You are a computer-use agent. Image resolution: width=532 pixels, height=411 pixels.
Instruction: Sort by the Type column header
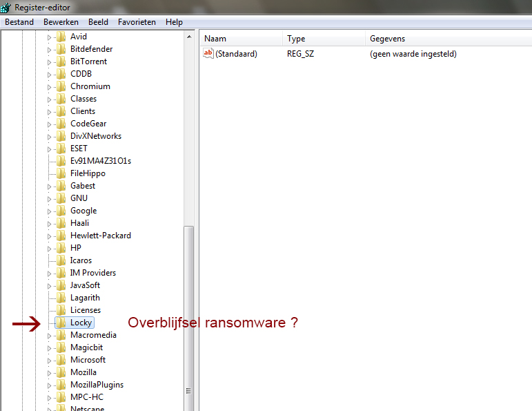click(x=324, y=39)
